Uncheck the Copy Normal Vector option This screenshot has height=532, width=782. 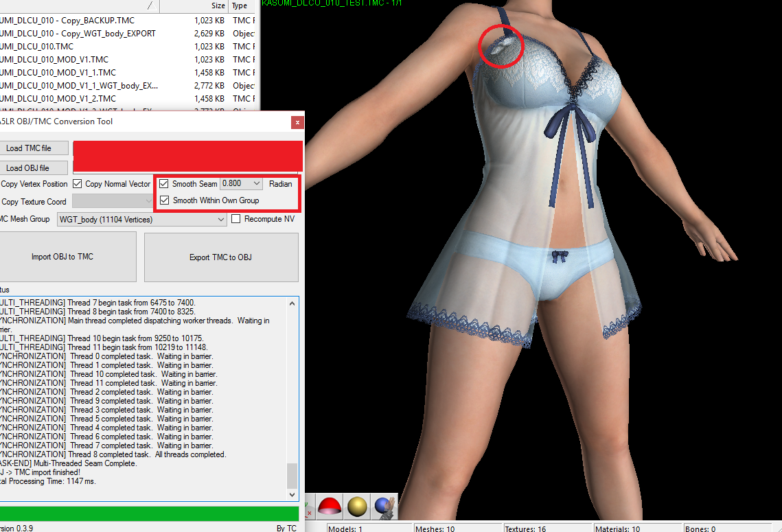click(x=78, y=184)
